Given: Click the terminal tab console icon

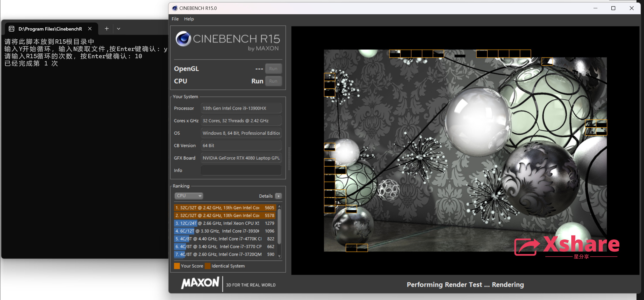Looking at the screenshot, I should pyautogui.click(x=11, y=29).
